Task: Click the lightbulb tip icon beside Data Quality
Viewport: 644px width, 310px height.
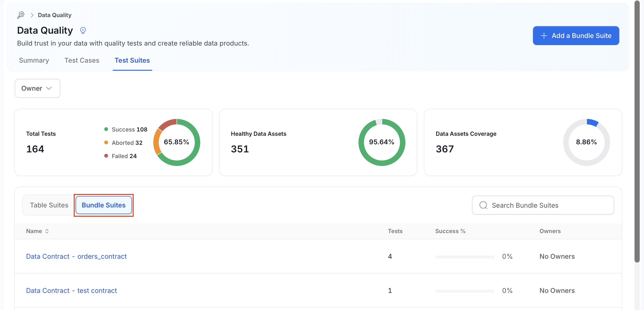Action: (x=83, y=31)
